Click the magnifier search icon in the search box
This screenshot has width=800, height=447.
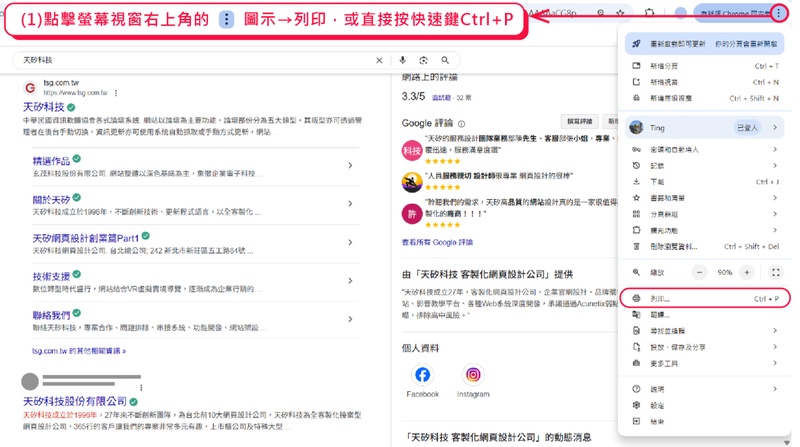tap(445, 60)
